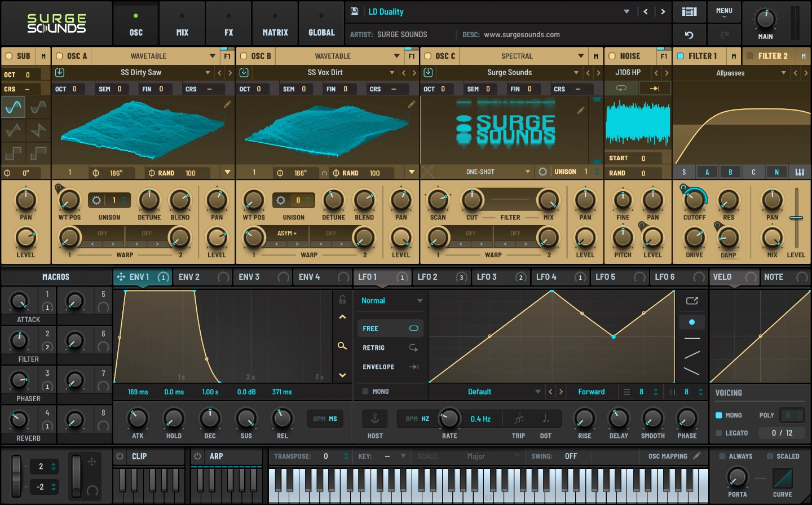Image resolution: width=812 pixels, height=505 pixels.
Task: Save the preset with the floppy disk icon
Action: click(x=354, y=11)
